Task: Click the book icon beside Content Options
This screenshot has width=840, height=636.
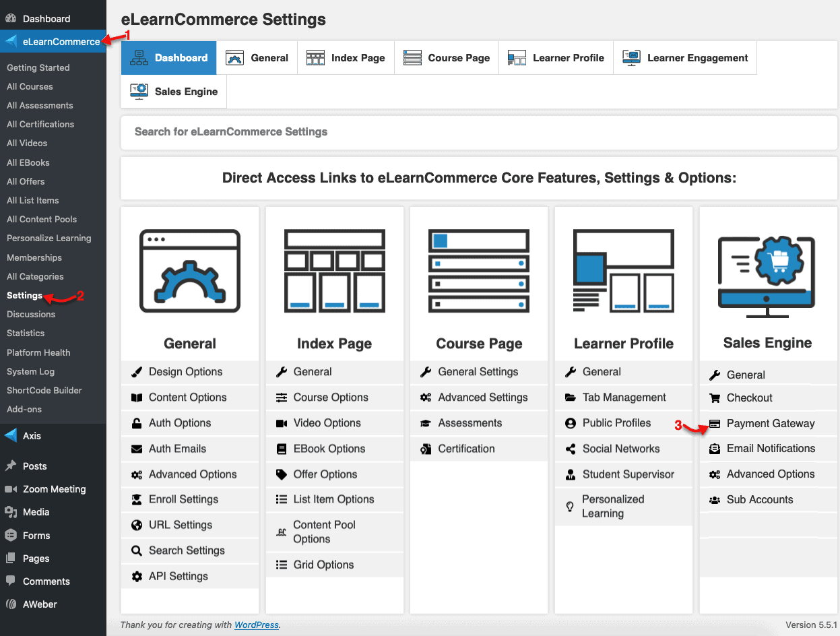Action: click(x=137, y=397)
